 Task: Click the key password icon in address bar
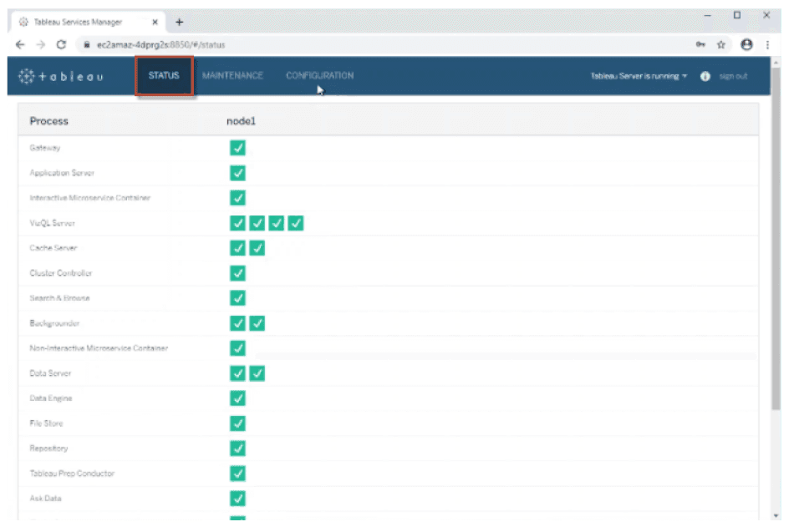point(700,44)
